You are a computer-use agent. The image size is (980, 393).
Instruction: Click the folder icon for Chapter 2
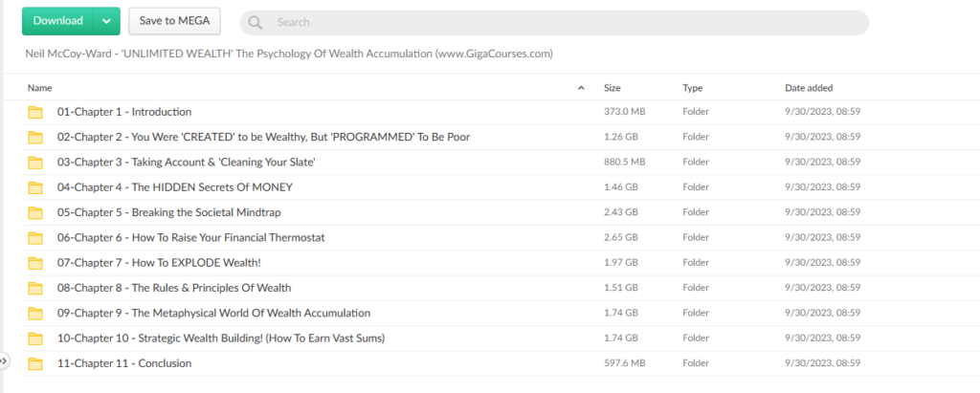coord(35,137)
